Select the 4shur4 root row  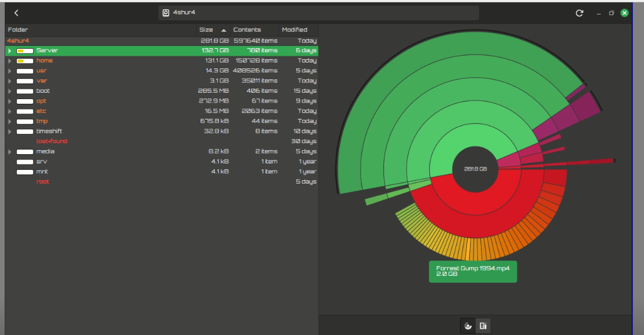pos(162,41)
